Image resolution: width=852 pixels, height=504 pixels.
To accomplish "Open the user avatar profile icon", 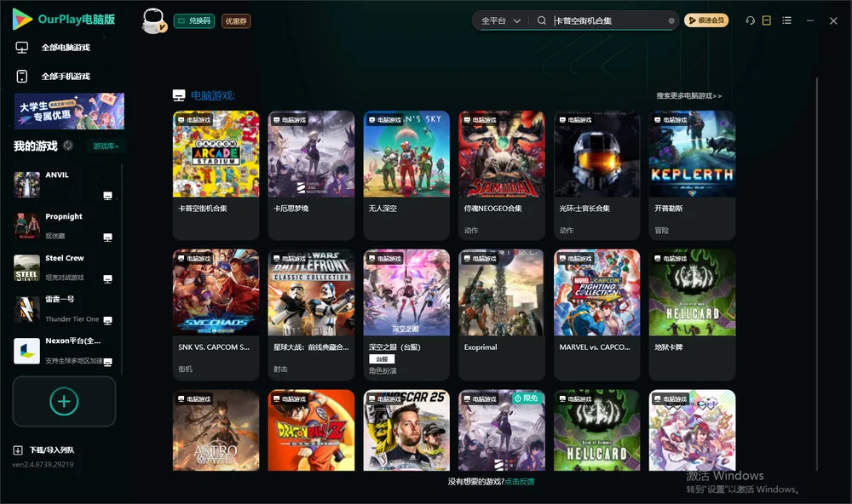I will pos(153,20).
